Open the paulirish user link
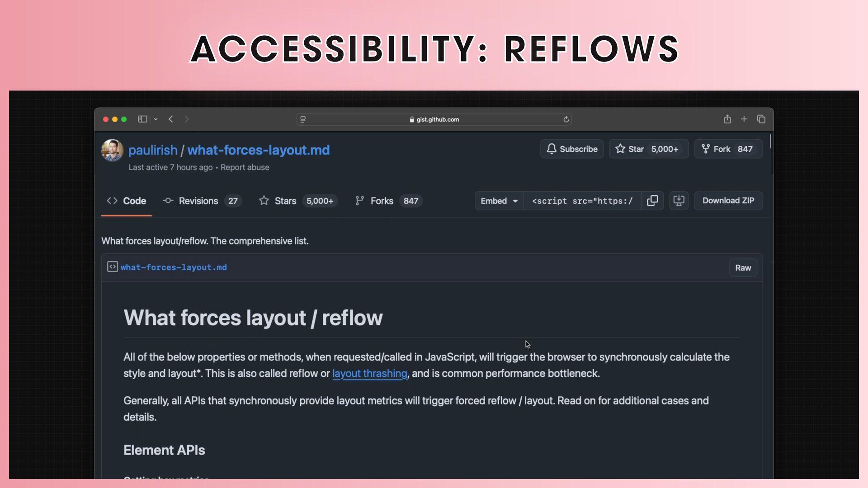The height and width of the screenshot is (488, 868). [153, 150]
